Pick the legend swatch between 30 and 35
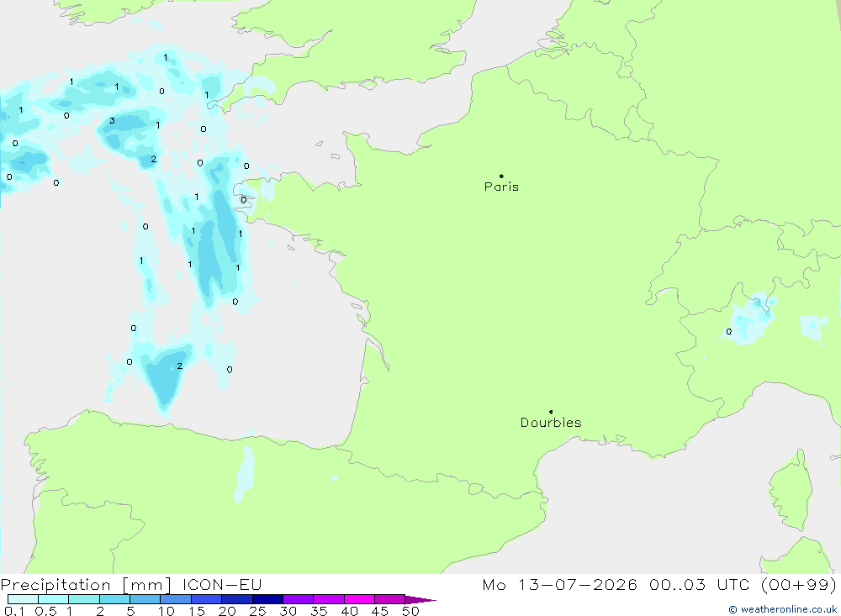The image size is (841, 616). 298,599
